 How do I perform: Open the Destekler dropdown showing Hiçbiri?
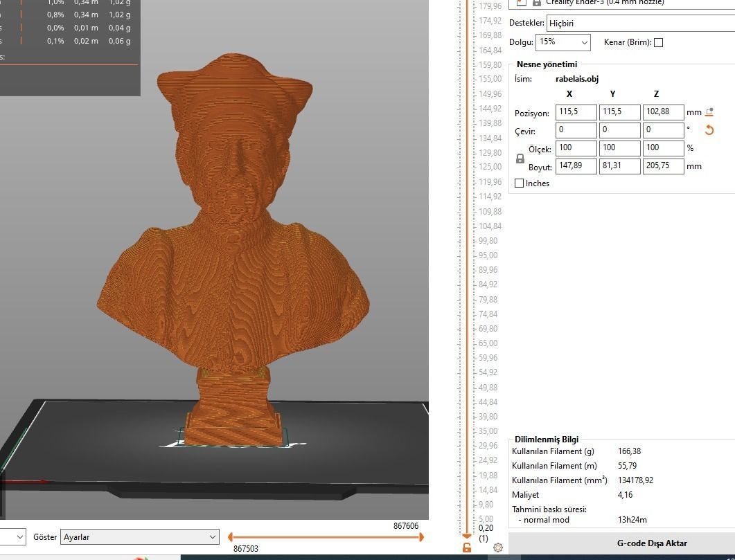pyautogui.click(x=640, y=23)
